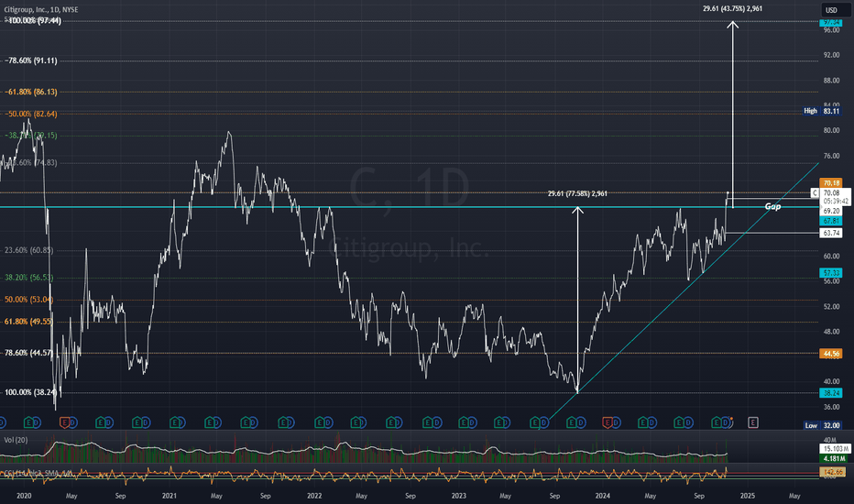This screenshot has height=504, width=854.
Task: Click the red earnings marker in early 2024
Action: point(608,422)
